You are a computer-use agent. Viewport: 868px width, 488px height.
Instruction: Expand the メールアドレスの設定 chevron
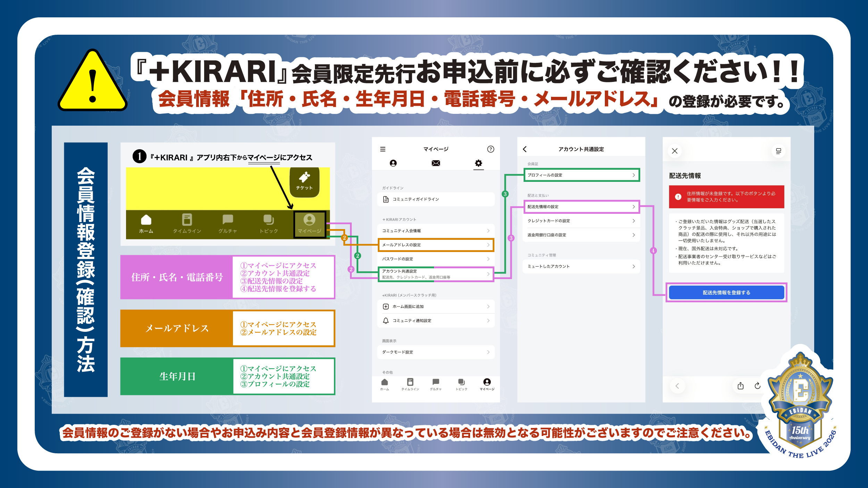pos(488,245)
